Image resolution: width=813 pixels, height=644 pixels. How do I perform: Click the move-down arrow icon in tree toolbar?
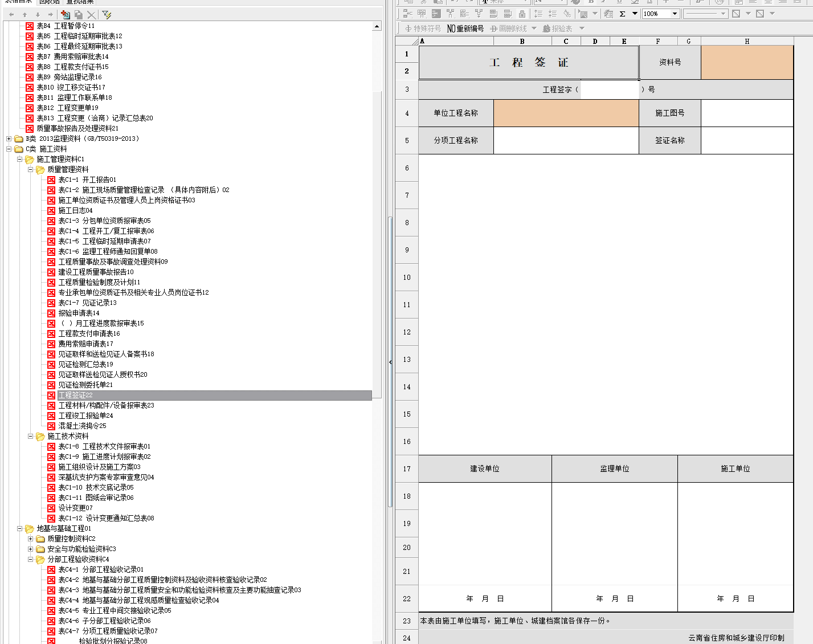click(x=38, y=15)
